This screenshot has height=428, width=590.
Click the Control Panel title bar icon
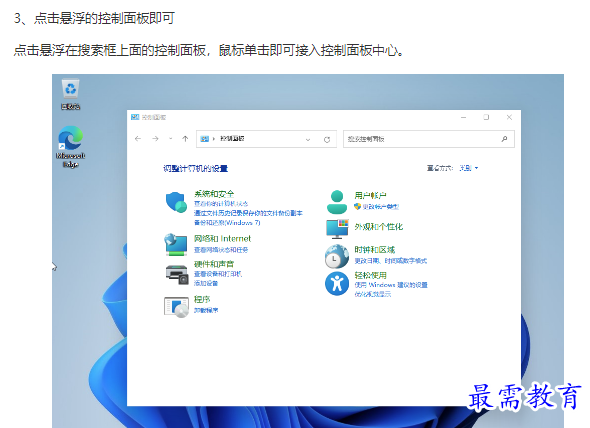click(x=135, y=117)
